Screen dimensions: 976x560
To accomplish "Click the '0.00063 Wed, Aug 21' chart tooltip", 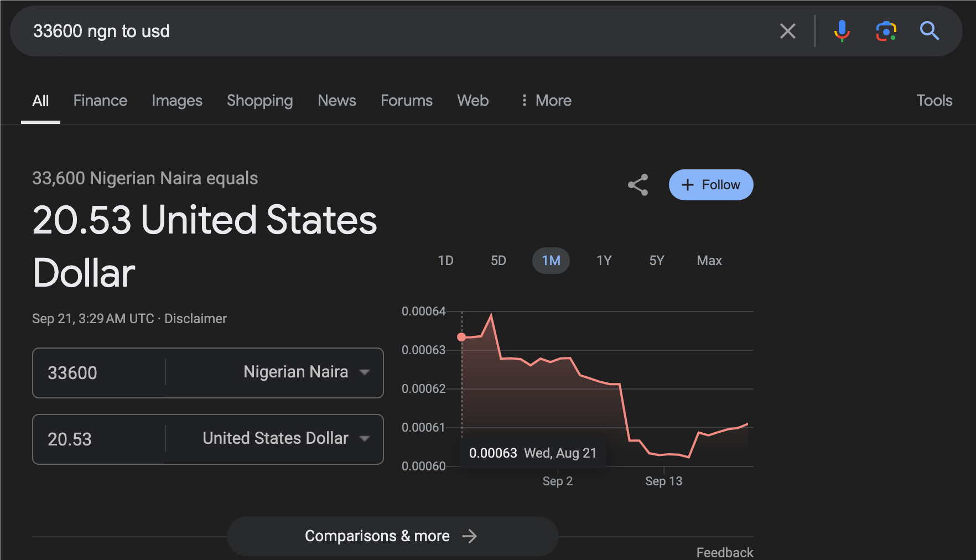I will point(533,453).
